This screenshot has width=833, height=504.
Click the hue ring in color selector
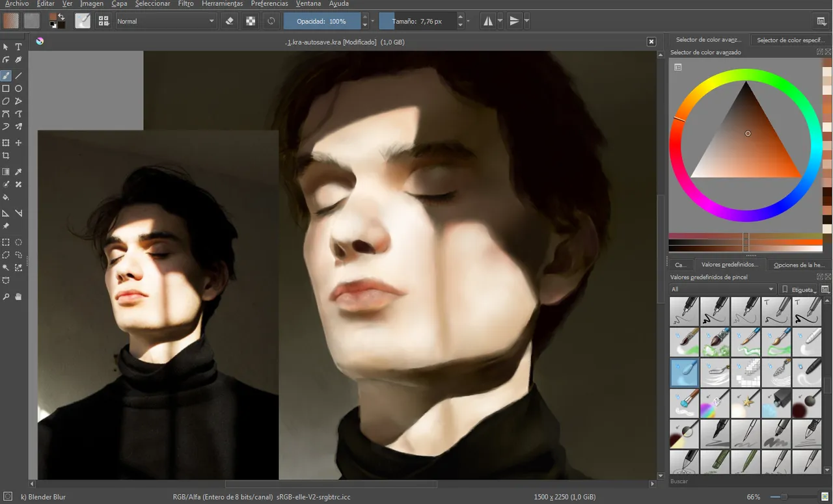click(746, 75)
